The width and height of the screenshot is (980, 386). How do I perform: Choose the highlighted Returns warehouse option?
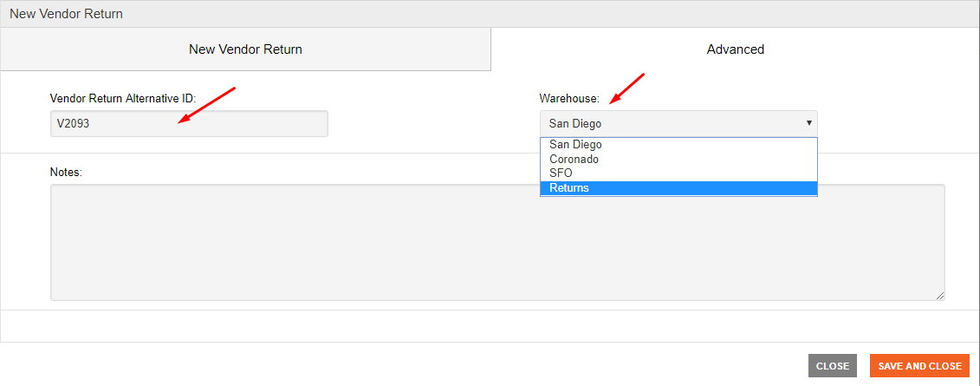point(678,187)
